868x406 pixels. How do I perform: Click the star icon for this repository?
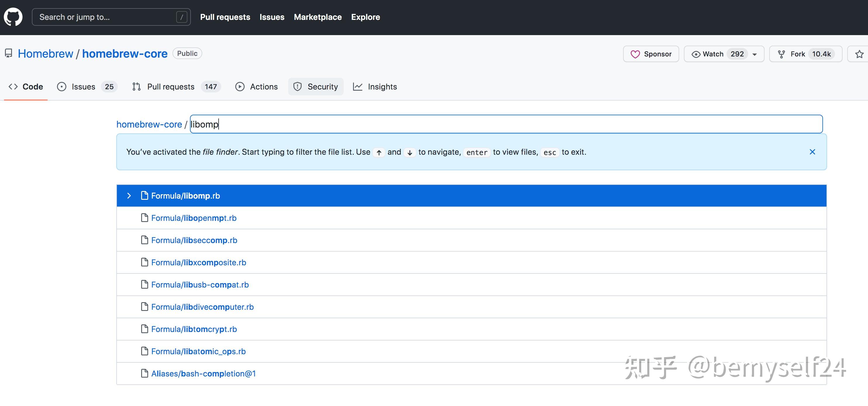click(859, 54)
